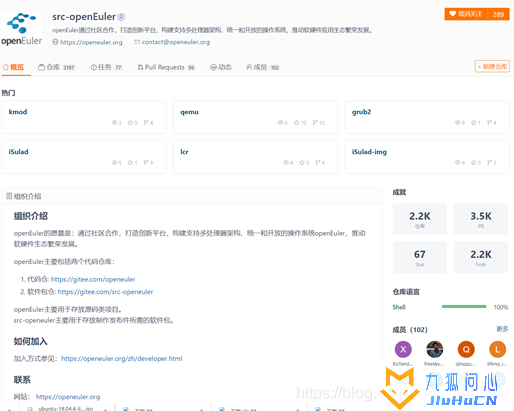Screen dimensions: 514x411
Task: Open the https://openeuler.org header link
Action: (91, 42)
